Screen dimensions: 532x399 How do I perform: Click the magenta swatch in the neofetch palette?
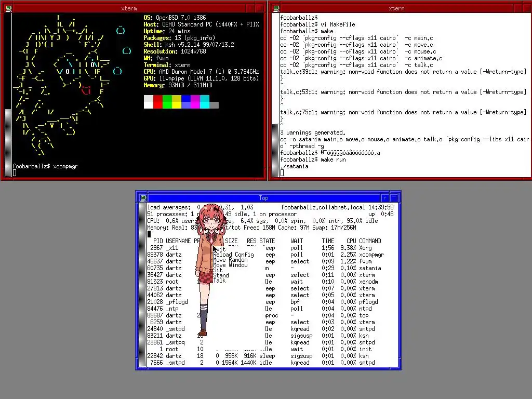[195, 102]
